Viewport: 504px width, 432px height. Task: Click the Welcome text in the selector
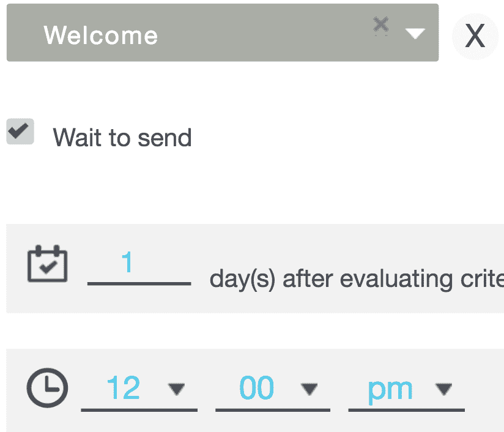101,35
